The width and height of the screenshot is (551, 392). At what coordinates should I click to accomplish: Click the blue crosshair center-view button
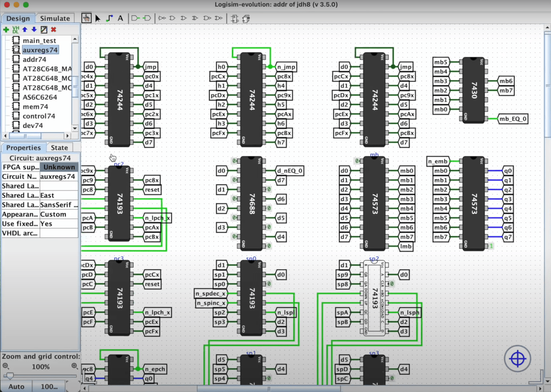coord(517,358)
